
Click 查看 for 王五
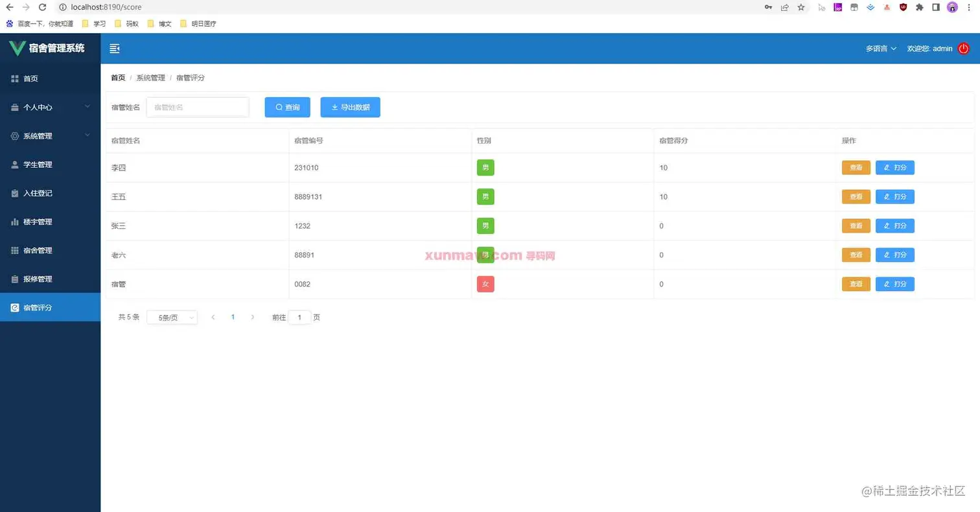tap(856, 196)
